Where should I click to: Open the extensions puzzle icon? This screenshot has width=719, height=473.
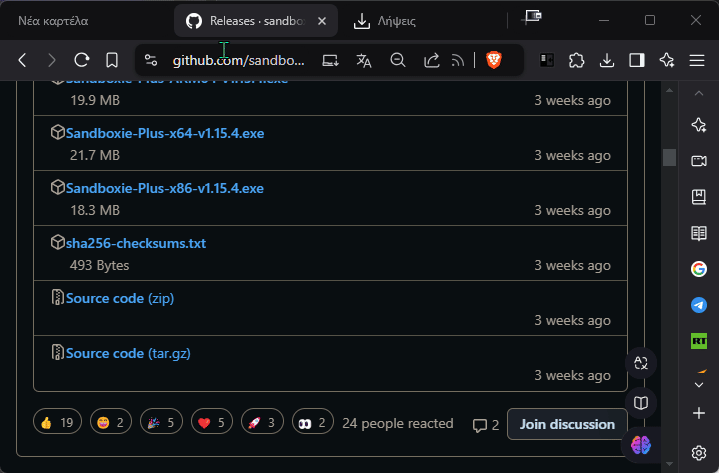[x=576, y=60]
